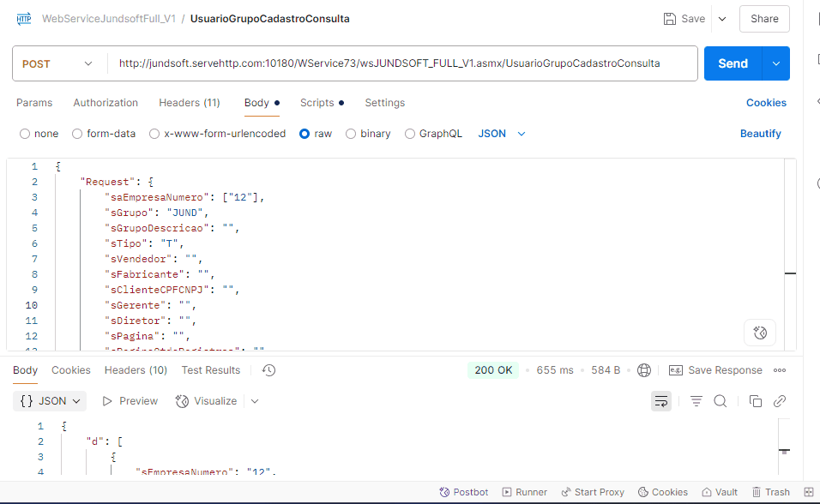Image resolution: width=820 pixels, height=504 pixels.
Task: Click the globe network info icon
Action: coord(644,370)
